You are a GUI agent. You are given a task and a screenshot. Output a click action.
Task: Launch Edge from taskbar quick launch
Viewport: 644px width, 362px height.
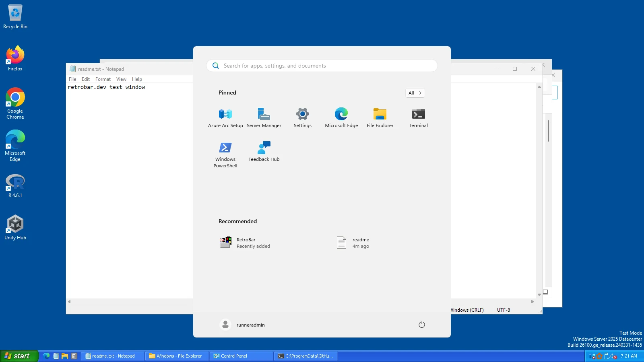(x=47, y=356)
